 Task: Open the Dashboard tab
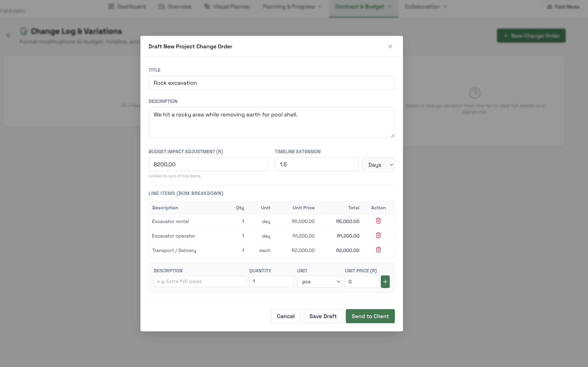pyautogui.click(x=127, y=7)
